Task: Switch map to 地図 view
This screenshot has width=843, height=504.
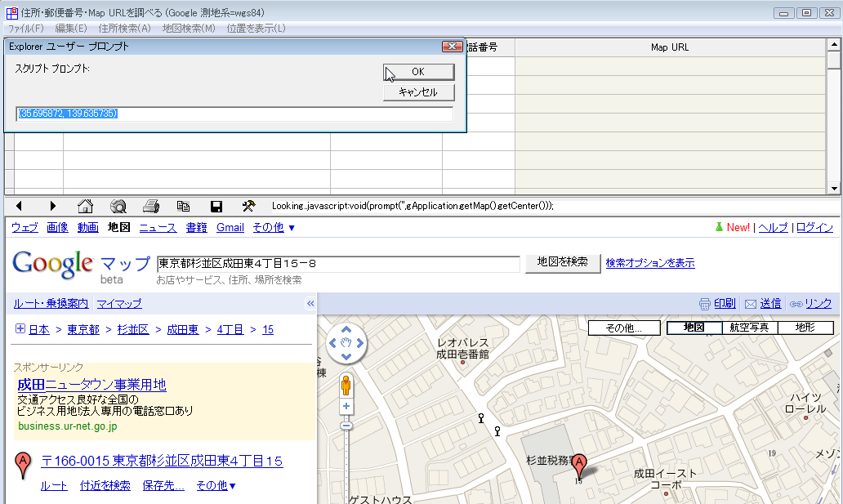Action: pyautogui.click(x=694, y=328)
